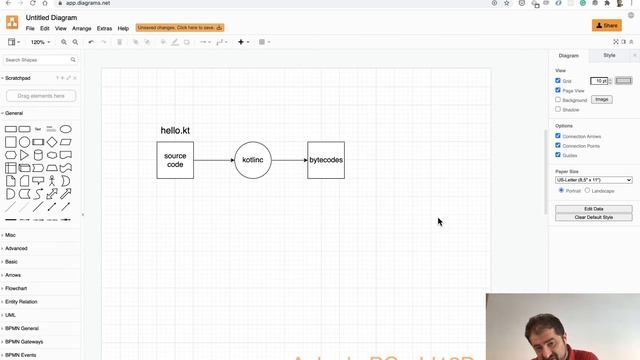Expand the UML shapes section

tap(10, 315)
